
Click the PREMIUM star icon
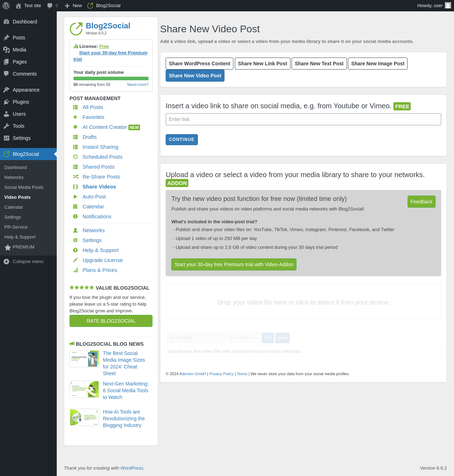8,247
